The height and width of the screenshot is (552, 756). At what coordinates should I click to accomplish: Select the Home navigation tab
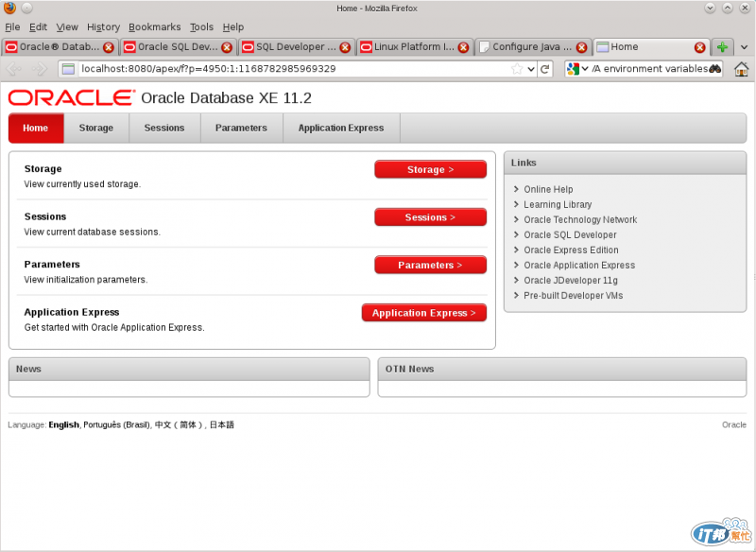(36, 128)
